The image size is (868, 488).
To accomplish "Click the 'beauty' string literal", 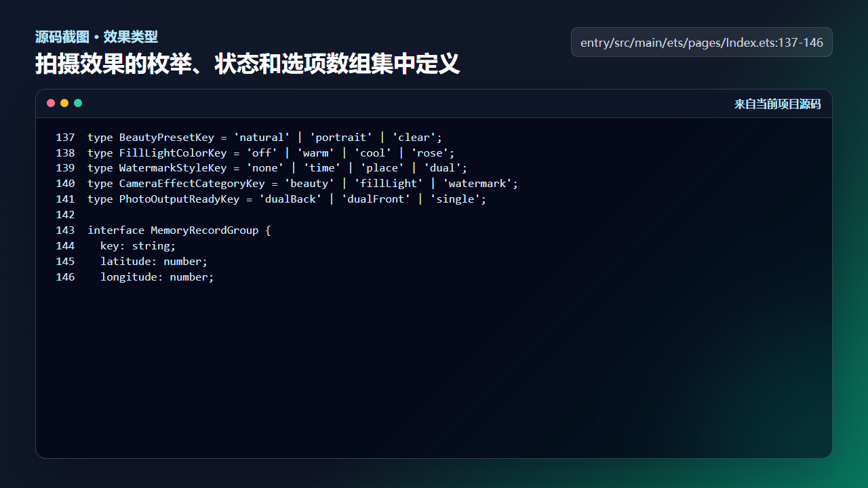I will click(309, 184).
